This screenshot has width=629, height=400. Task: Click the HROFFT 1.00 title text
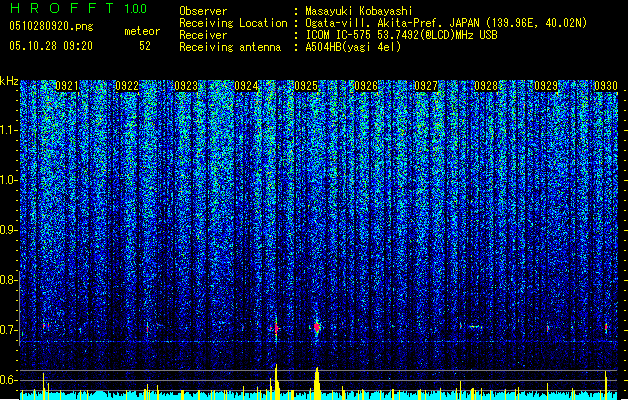point(78,8)
